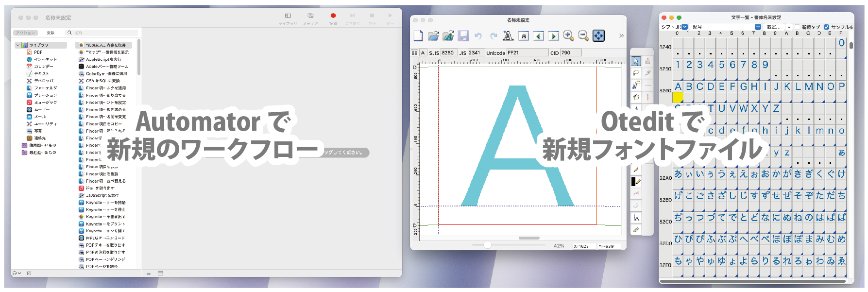The image size is (868, 292).
Task: Click the CID field showing 790
Action: tap(571, 53)
